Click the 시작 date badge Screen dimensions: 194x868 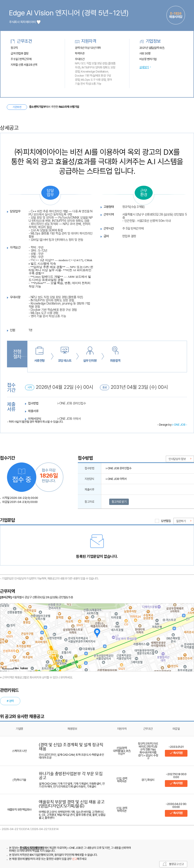[30, 387]
